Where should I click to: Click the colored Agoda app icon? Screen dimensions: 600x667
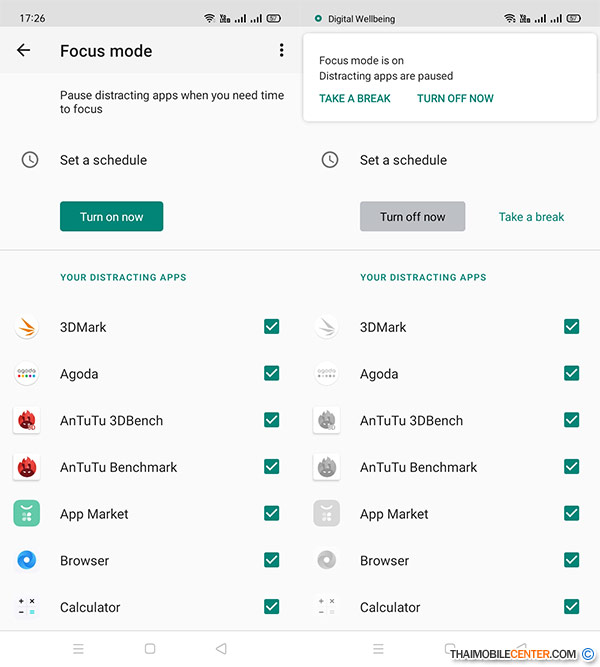(26, 373)
